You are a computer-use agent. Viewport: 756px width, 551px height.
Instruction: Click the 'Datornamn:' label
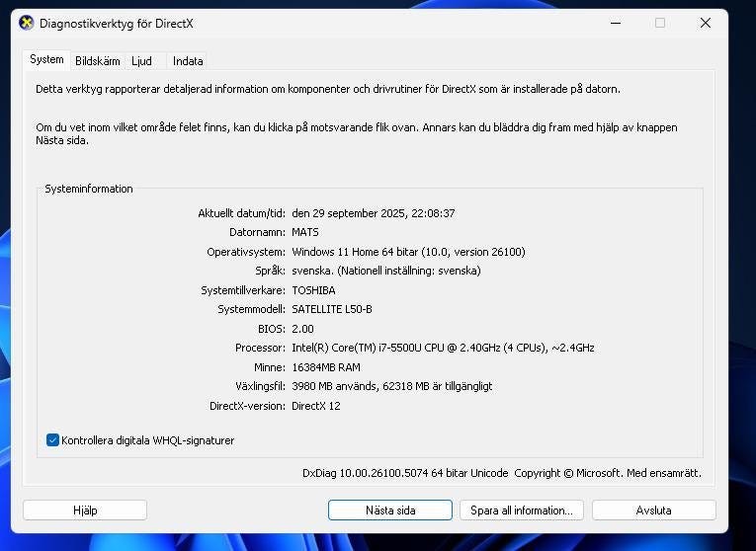(x=258, y=232)
